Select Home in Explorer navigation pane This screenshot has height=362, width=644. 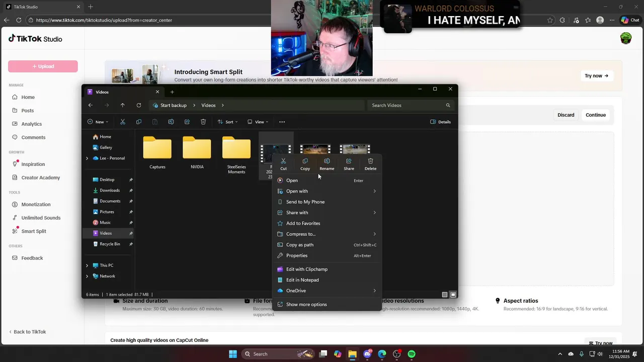pyautogui.click(x=105, y=137)
